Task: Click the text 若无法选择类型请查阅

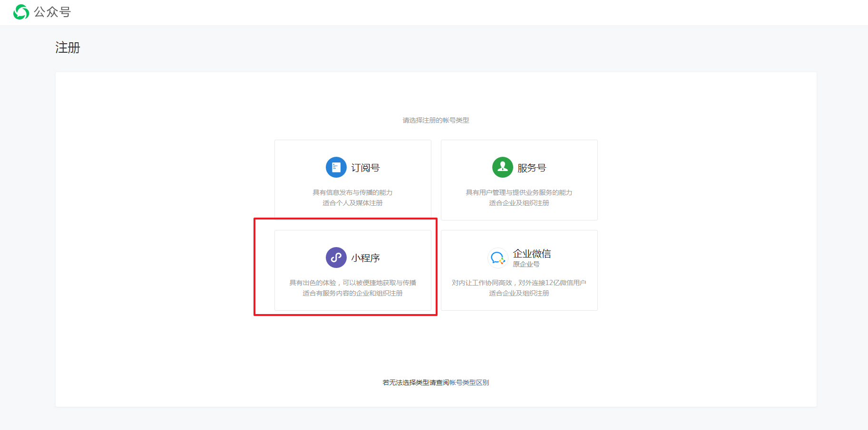Action: point(416,382)
